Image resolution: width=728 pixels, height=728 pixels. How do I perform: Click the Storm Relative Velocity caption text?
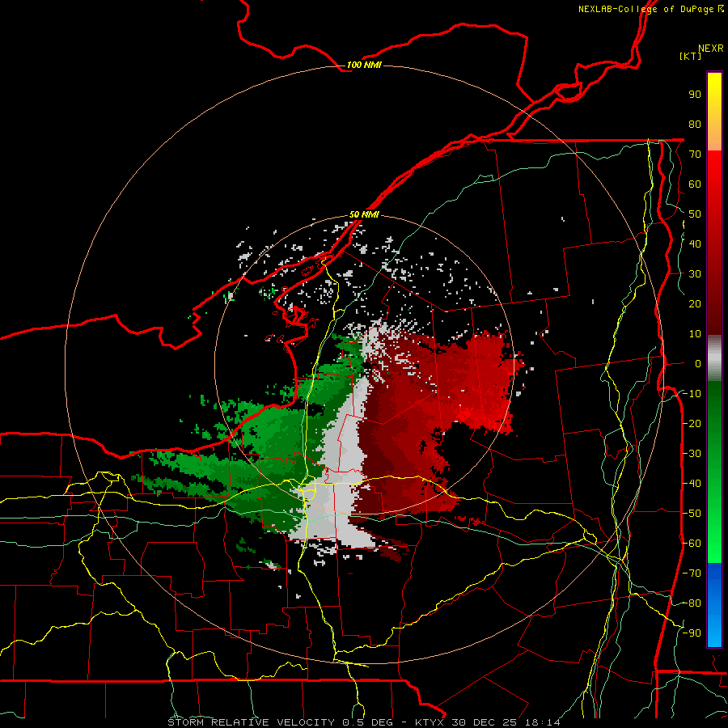tap(363, 722)
